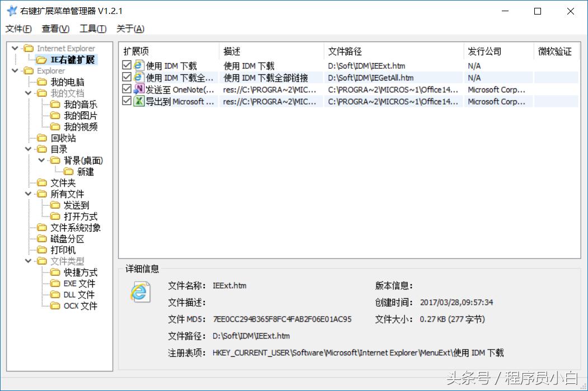The height and width of the screenshot is (391, 588).
Task: Click the IE icon beside 使用 IDM 下载全… row
Action: (139, 78)
